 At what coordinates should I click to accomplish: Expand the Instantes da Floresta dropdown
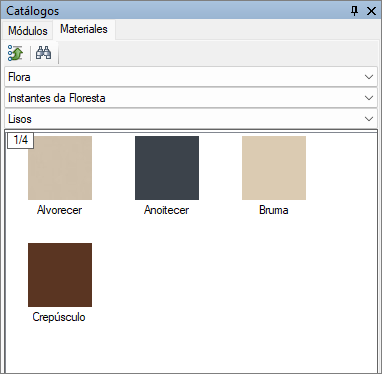pyautogui.click(x=191, y=98)
